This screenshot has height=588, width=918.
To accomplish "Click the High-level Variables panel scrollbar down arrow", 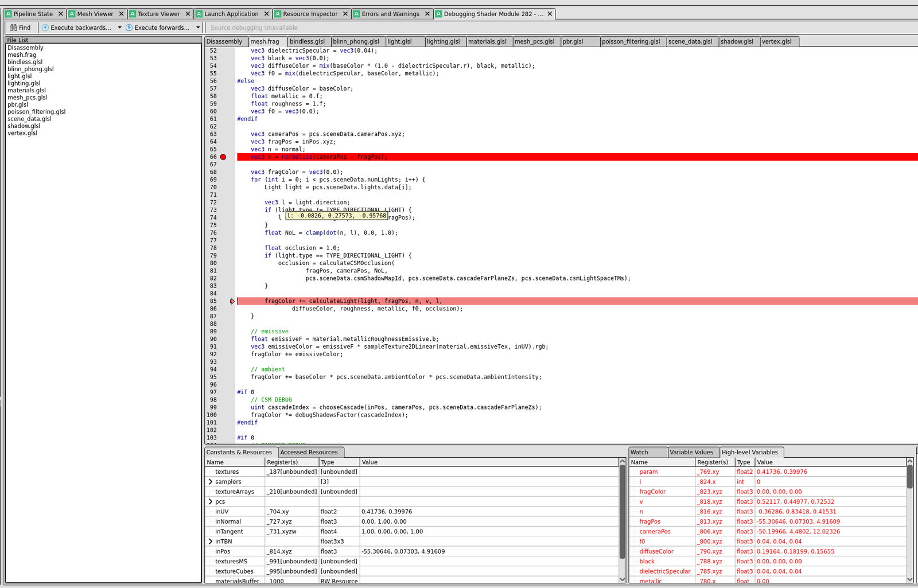I will pyautogui.click(x=909, y=579).
